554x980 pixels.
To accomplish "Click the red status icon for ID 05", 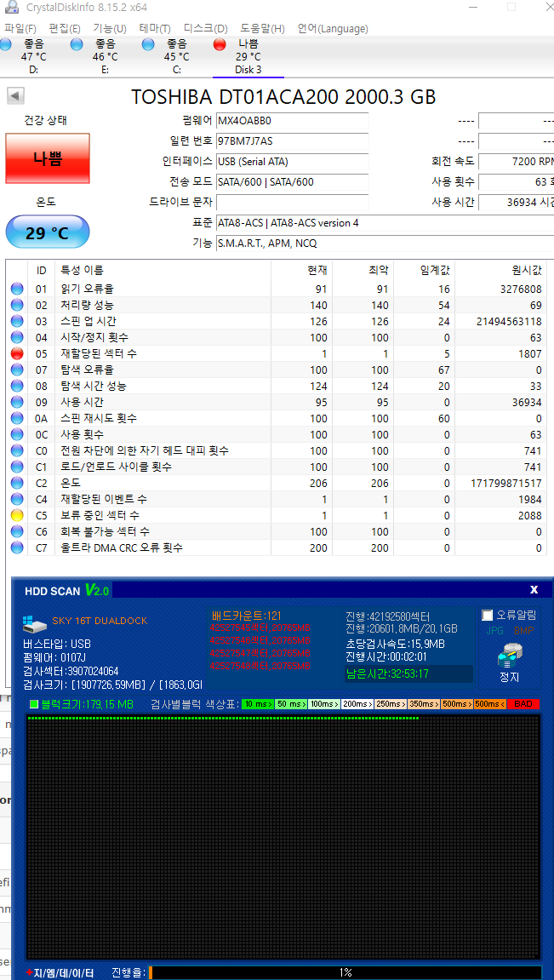I will coord(17,353).
